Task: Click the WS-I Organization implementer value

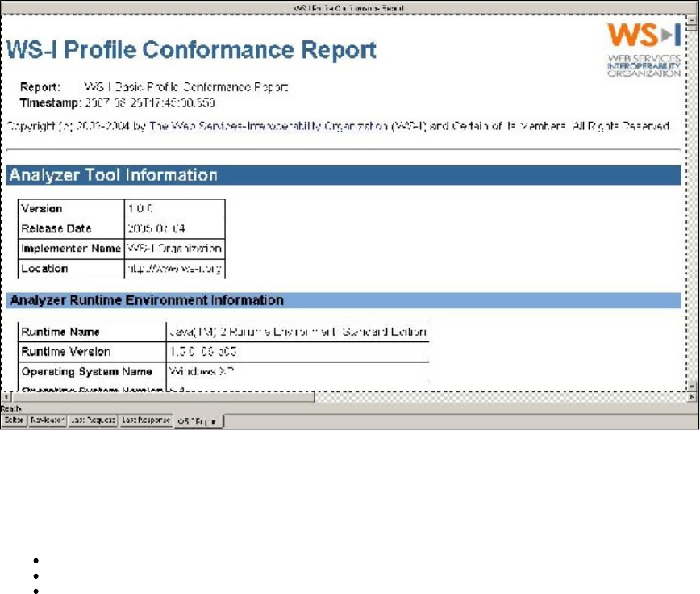Action: pyautogui.click(x=174, y=249)
